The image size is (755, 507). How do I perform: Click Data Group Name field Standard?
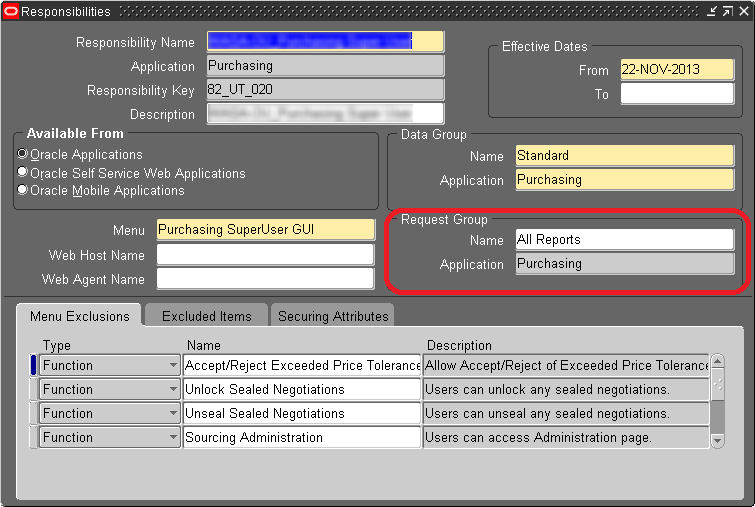(x=625, y=156)
